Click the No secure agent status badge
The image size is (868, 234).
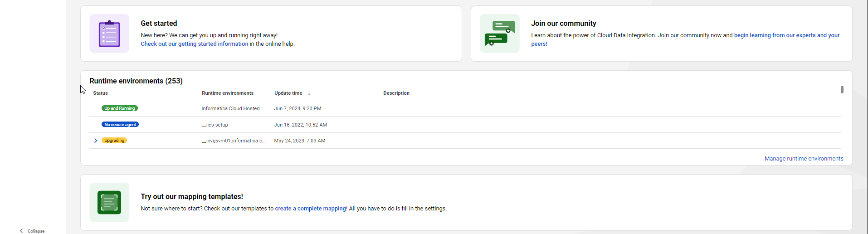coord(120,125)
